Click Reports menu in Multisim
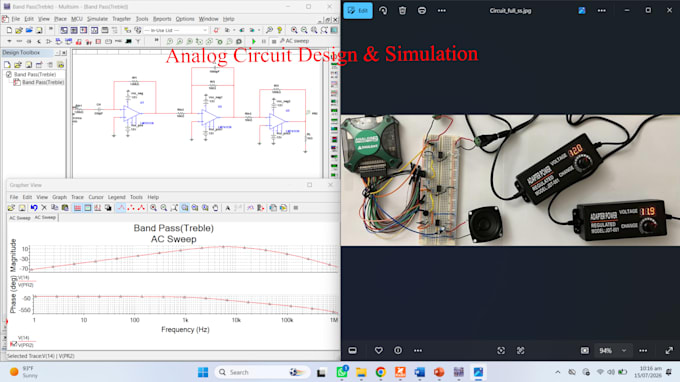The image size is (680, 382). click(162, 19)
